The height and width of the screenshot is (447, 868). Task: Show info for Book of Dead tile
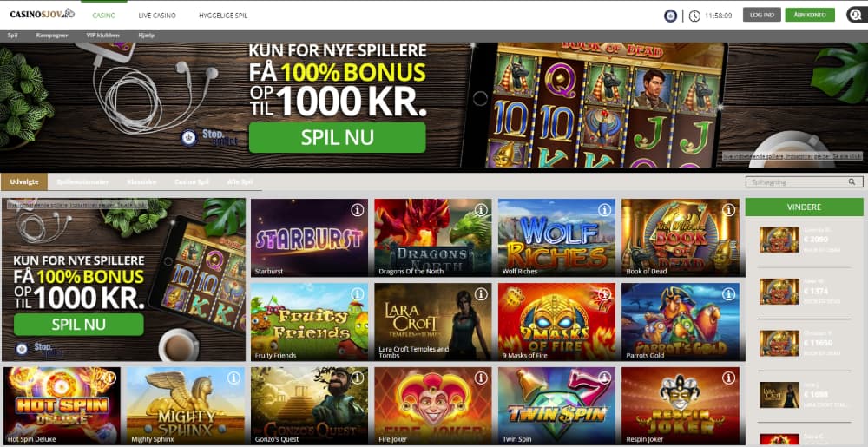728,210
